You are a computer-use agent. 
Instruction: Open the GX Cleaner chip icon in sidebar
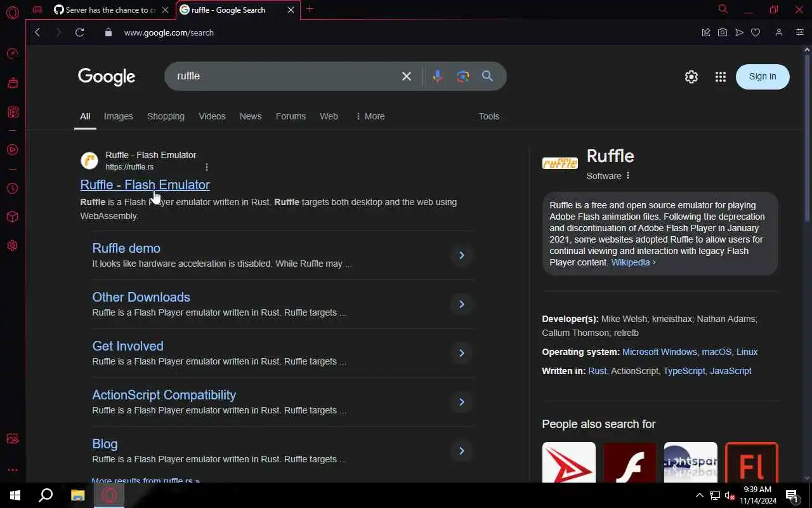click(x=12, y=112)
